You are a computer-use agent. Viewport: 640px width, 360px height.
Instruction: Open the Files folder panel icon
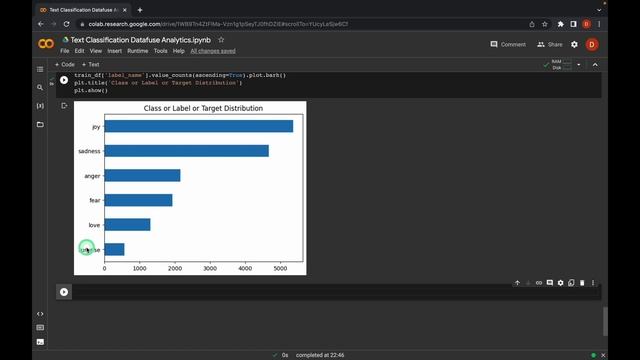coord(40,124)
